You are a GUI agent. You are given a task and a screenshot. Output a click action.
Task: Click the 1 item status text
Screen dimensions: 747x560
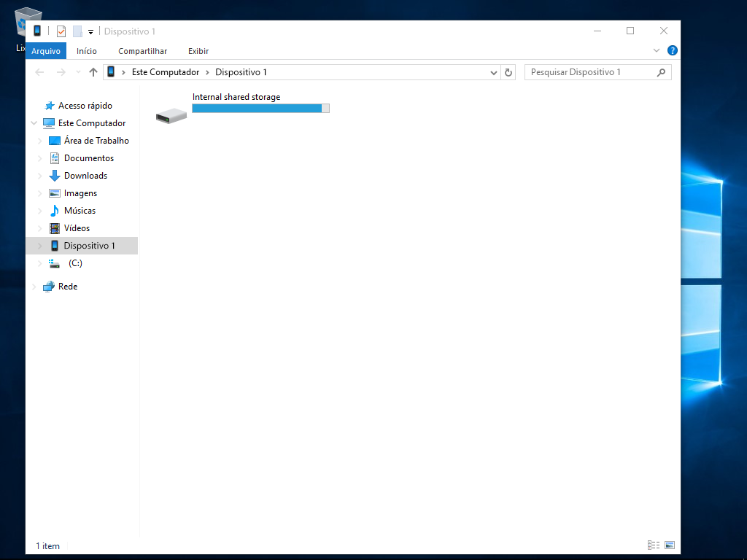(47, 545)
